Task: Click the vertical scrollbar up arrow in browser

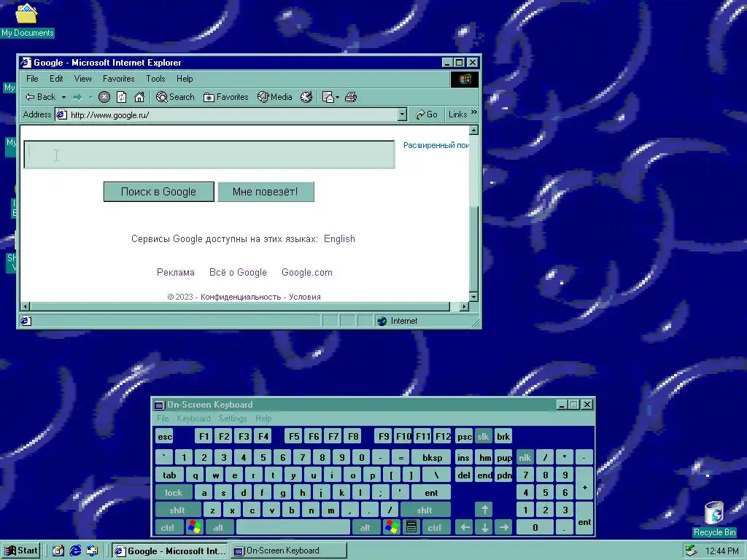Action: [473, 130]
